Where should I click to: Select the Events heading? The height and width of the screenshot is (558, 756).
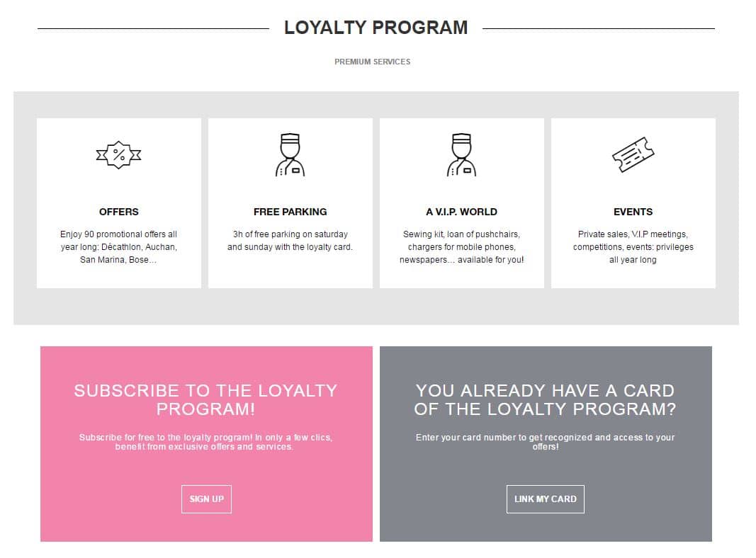[x=633, y=212]
